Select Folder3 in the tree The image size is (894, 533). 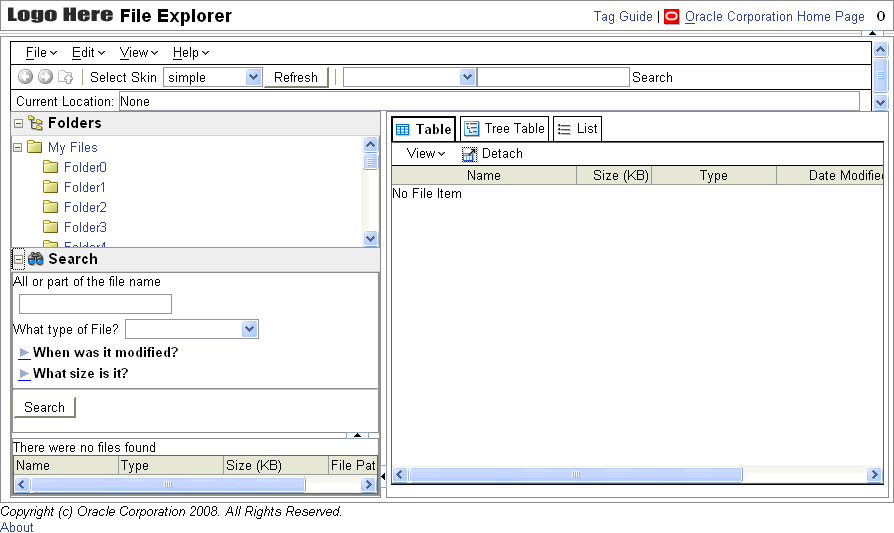(x=85, y=227)
